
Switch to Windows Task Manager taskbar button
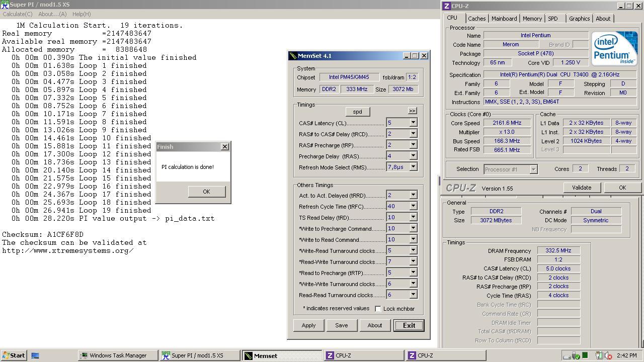(x=118, y=355)
